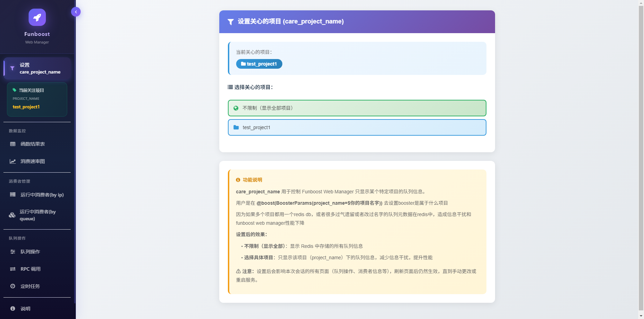The image size is (644, 319).
Task: Click yellow test_project1 text in sidebar card
Action: tap(26, 107)
